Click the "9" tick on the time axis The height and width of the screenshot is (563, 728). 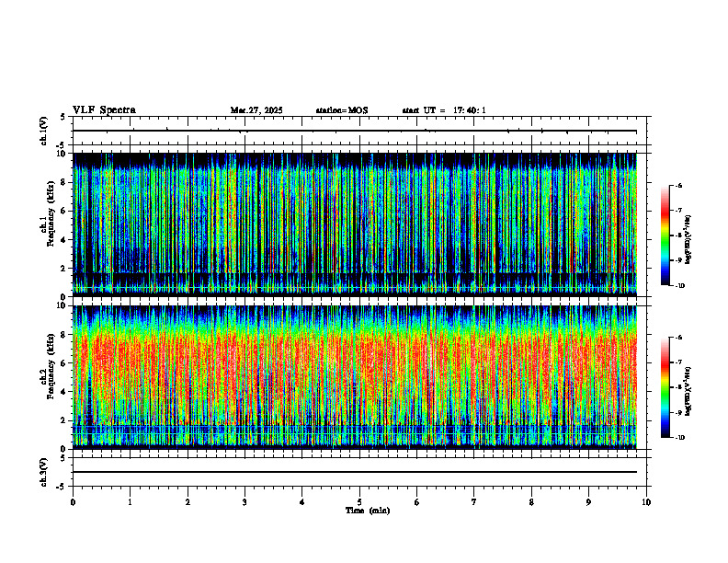588,502
